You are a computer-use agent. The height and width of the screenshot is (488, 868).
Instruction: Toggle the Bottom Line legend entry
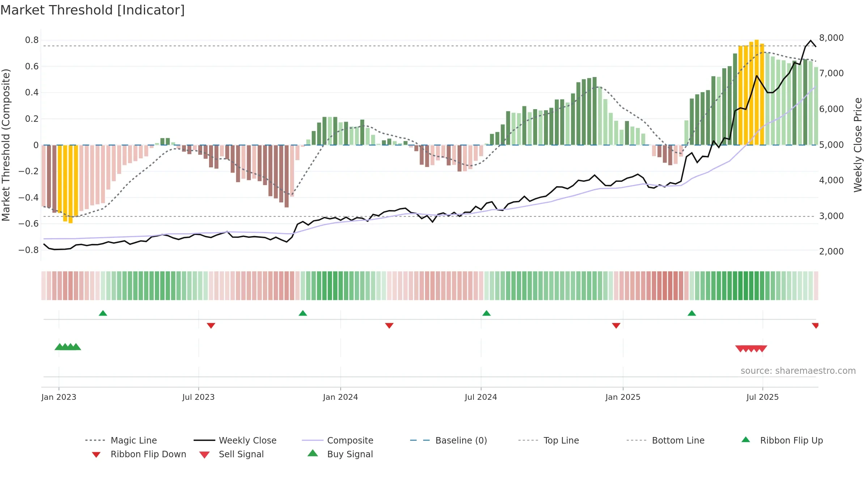665,440
